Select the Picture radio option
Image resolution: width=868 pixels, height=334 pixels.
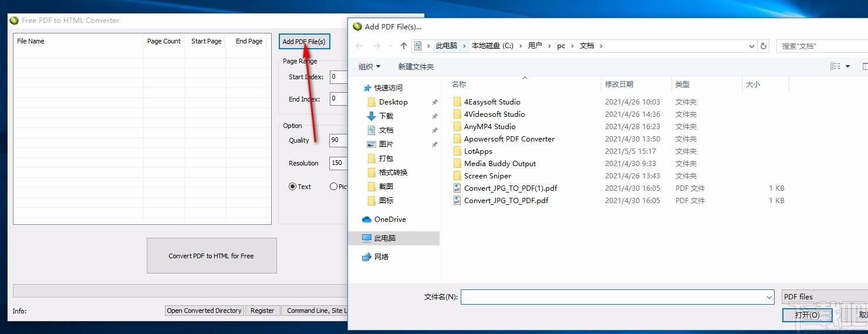[x=339, y=187]
